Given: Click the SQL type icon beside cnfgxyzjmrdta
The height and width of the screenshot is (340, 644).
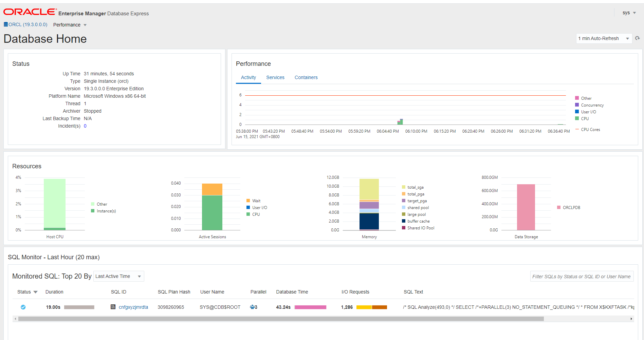Looking at the screenshot, I should (x=113, y=307).
